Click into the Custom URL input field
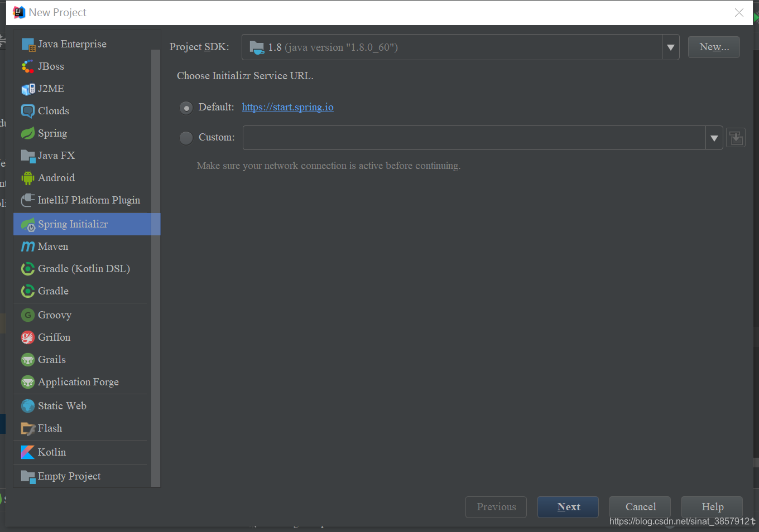 pos(474,138)
